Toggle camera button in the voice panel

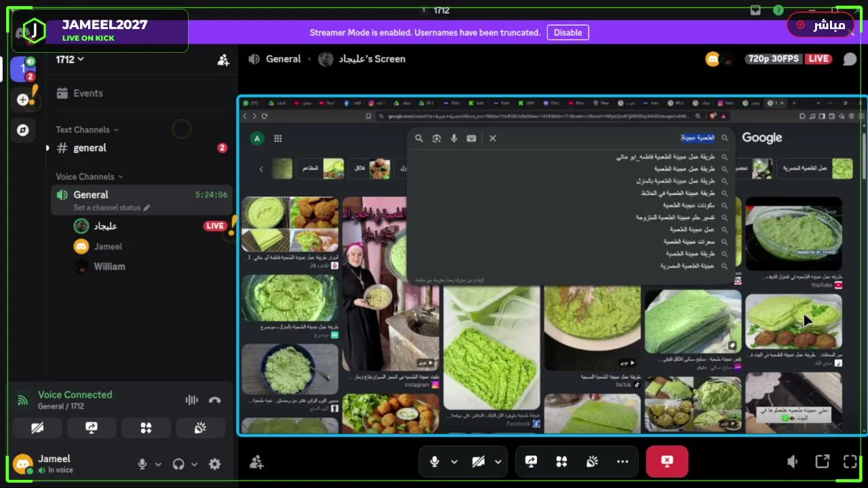[37, 428]
